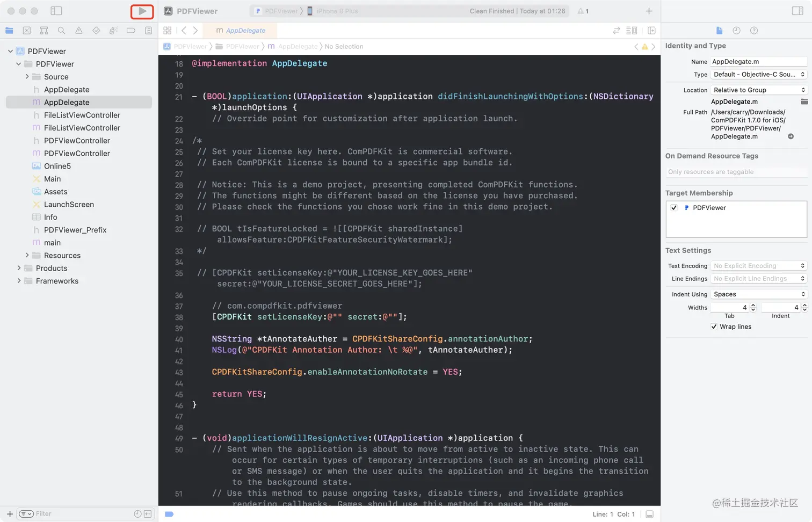Screen dimensions: 812x522
Task: Show the Project navigator
Action: 9,31
